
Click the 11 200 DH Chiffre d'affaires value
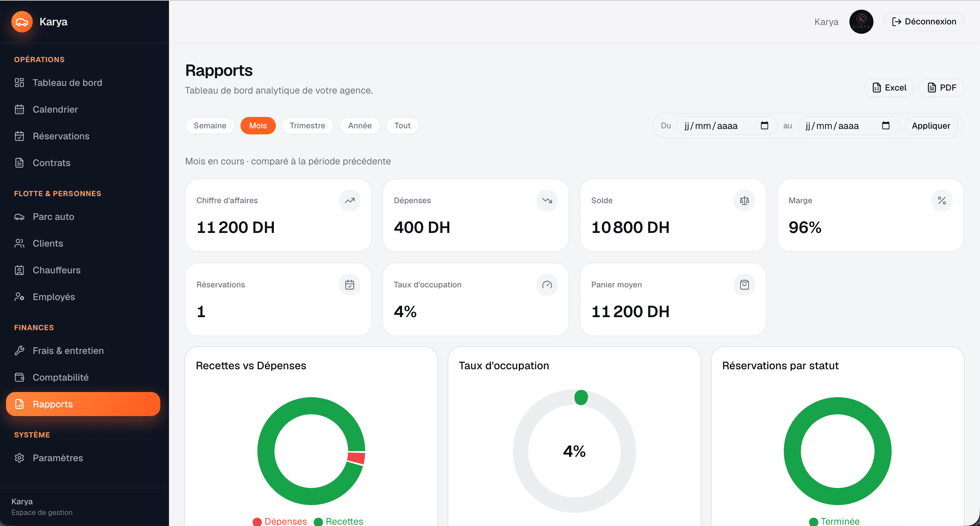tap(235, 227)
